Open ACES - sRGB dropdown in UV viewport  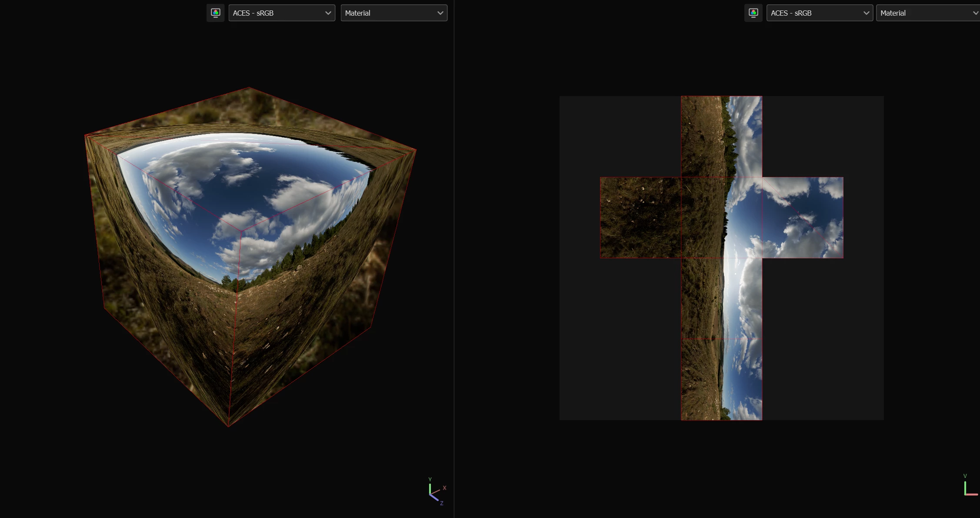(819, 13)
